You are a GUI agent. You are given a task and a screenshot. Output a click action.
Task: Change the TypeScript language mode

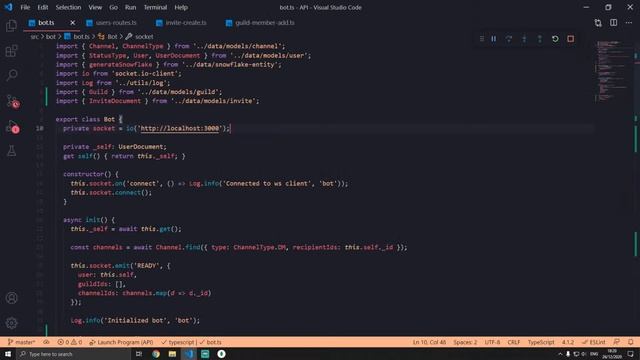(x=541, y=342)
